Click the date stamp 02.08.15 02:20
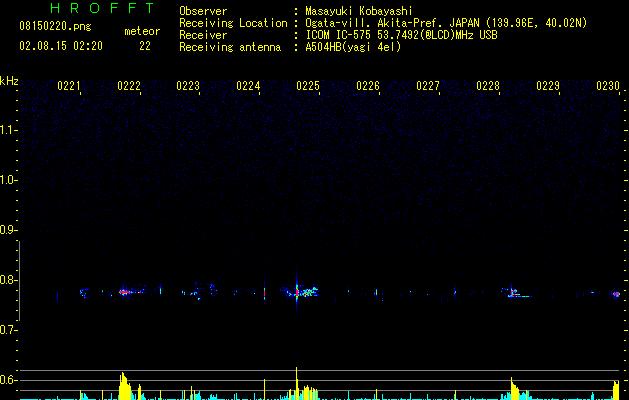The width and height of the screenshot is (629, 400). pos(61,46)
